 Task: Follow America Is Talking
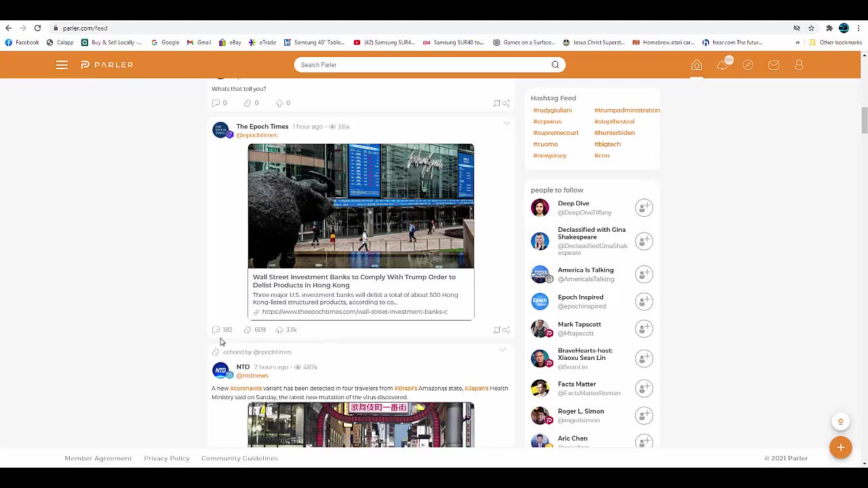[x=644, y=274]
